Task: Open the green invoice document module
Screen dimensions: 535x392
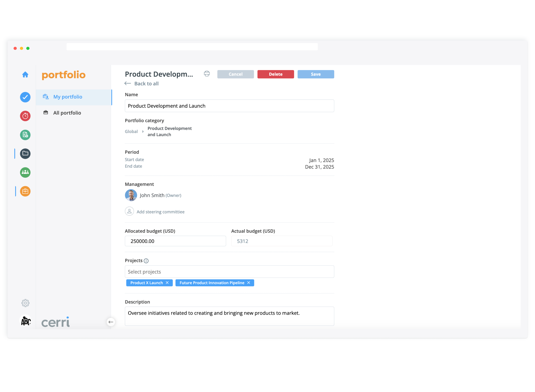Action: tap(25, 135)
